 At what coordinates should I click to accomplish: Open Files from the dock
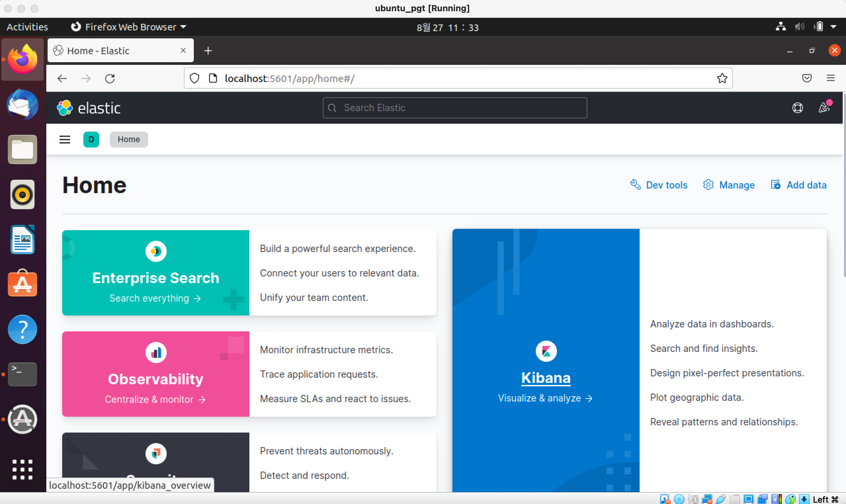point(22,150)
